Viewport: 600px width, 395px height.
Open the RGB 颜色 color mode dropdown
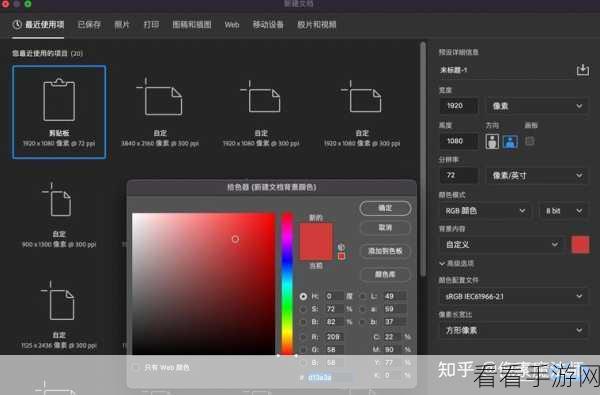click(485, 211)
